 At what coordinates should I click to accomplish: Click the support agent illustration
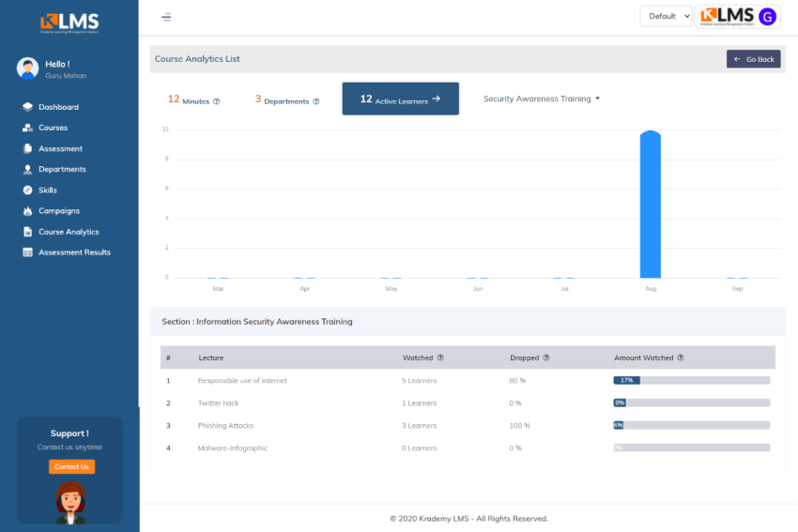(x=70, y=503)
